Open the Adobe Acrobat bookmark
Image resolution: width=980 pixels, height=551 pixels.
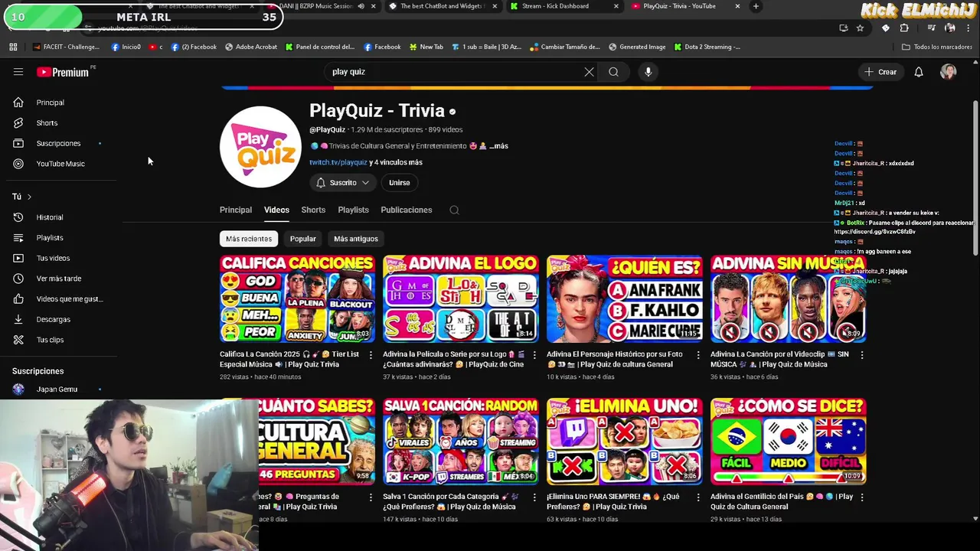click(251, 47)
